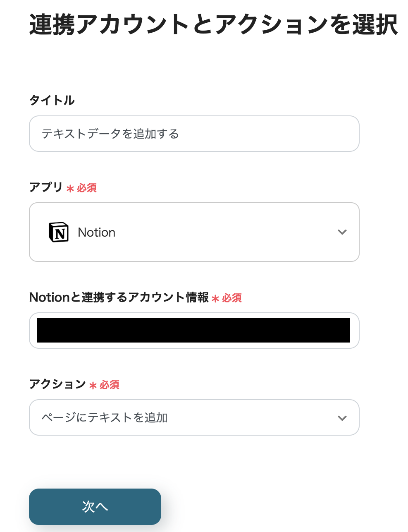The image size is (408, 532).
Task: Click the red asterisk next to アクション
Action: pos(93,386)
